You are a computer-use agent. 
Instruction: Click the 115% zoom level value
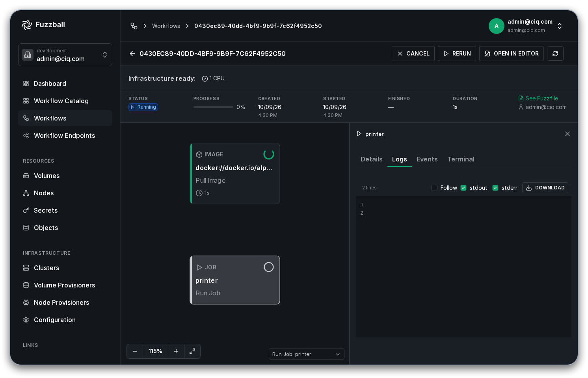[155, 351]
